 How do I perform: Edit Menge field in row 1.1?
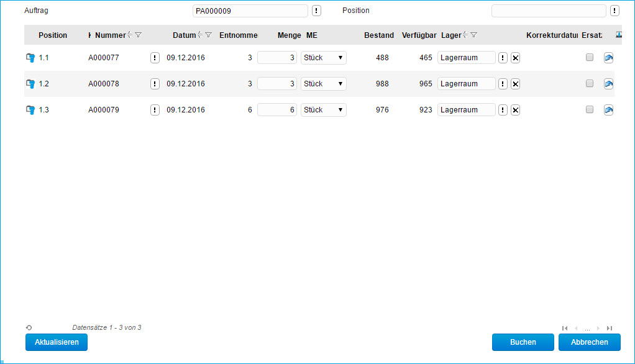(277, 58)
